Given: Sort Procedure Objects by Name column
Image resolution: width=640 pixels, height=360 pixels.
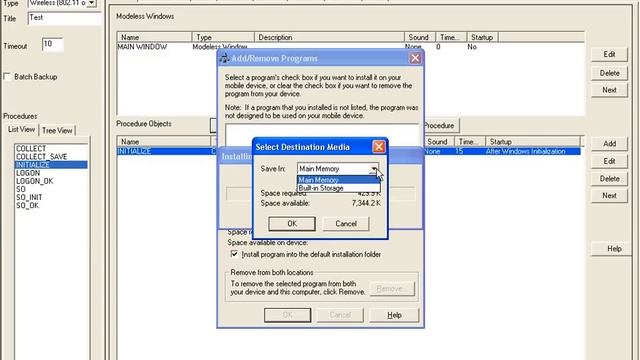Looking at the screenshot, I should coord(164,142).
